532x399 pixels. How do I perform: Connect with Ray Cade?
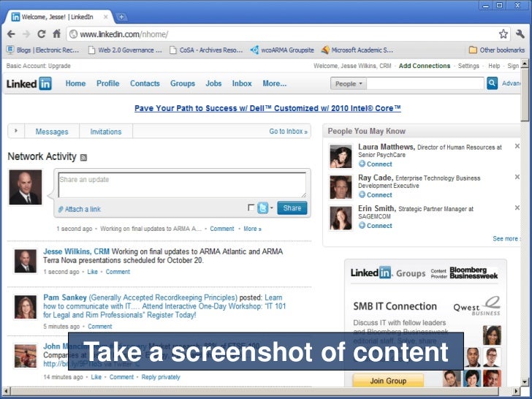pyautogui.click(x=376, y=195)
